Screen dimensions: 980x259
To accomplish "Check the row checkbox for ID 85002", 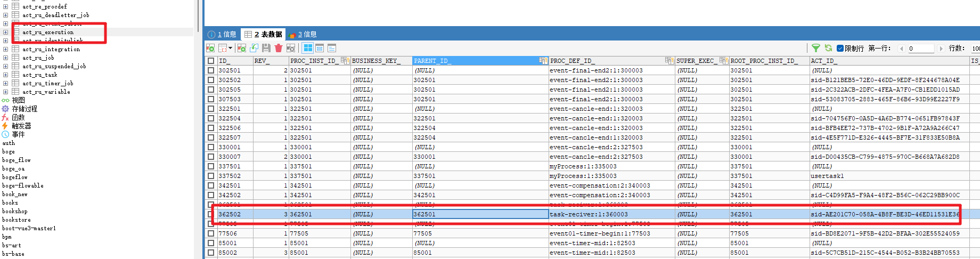I will click(211, 253).
